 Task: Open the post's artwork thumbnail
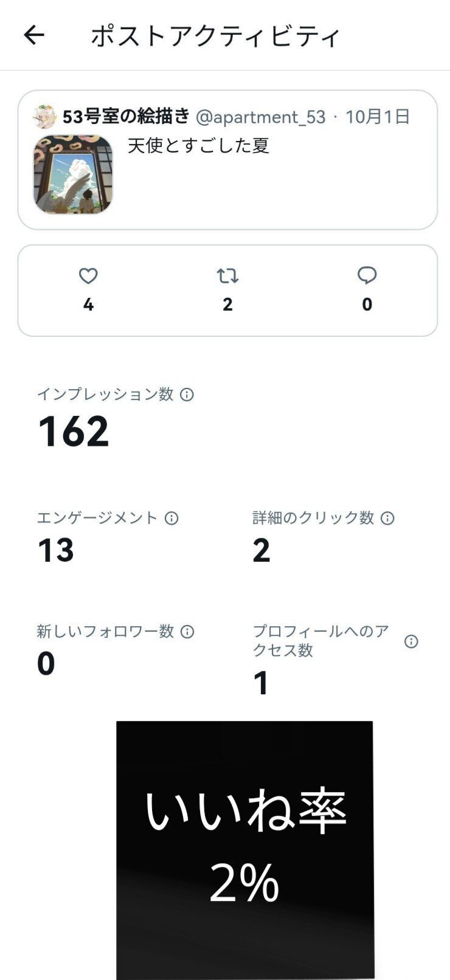coord(73,174)
